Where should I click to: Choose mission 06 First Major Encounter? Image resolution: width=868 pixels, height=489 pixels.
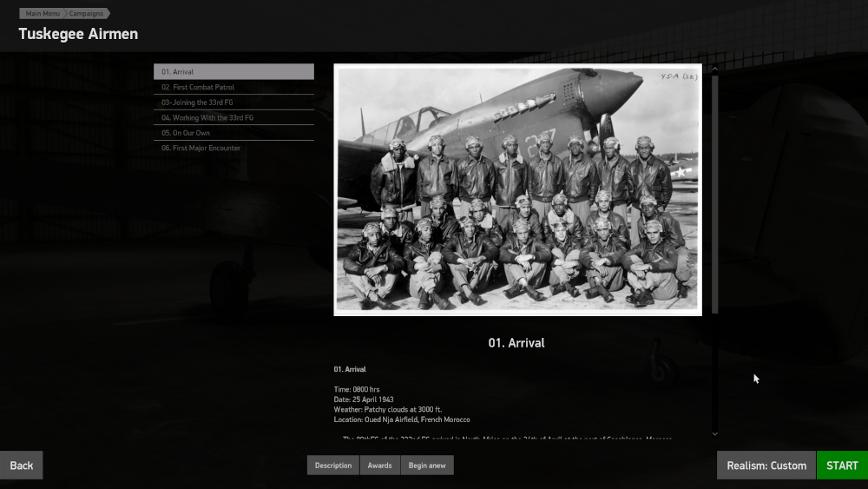pos(233,149)
